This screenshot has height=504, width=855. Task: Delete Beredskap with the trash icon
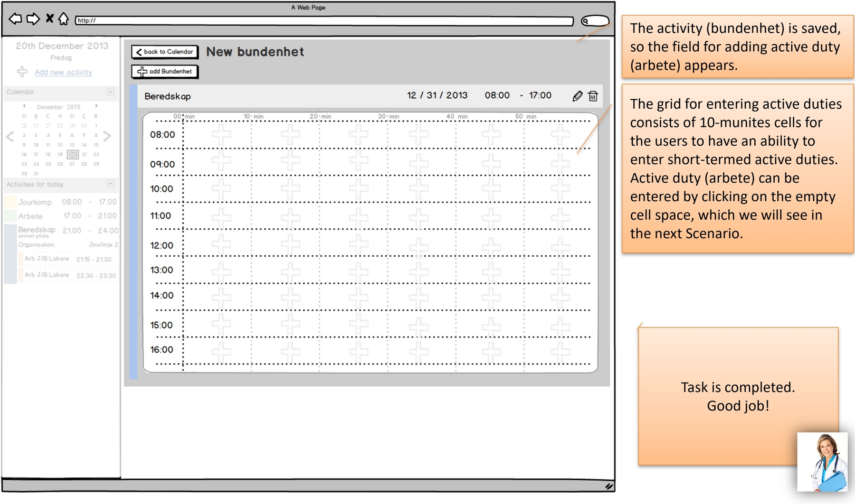pos(593,96)
